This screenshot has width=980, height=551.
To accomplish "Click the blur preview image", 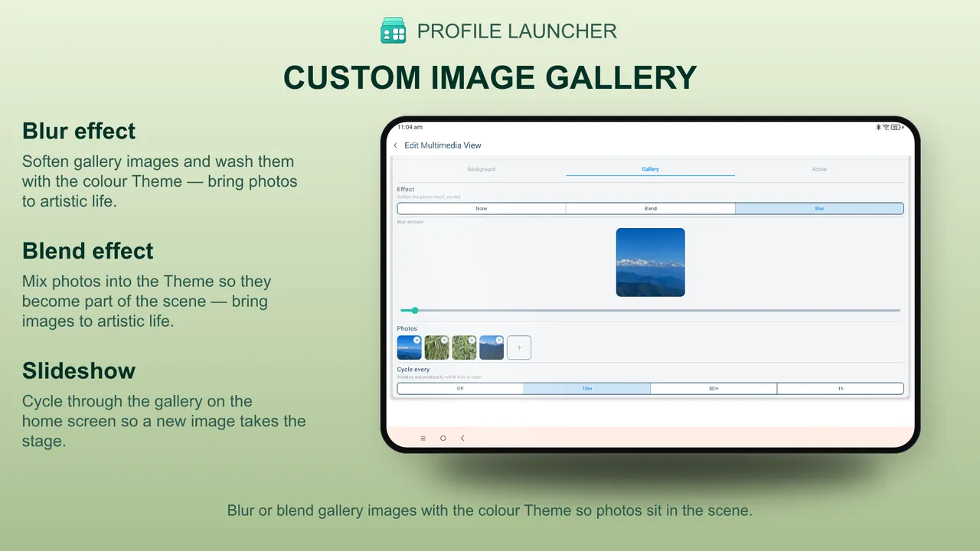I will 651,262.
